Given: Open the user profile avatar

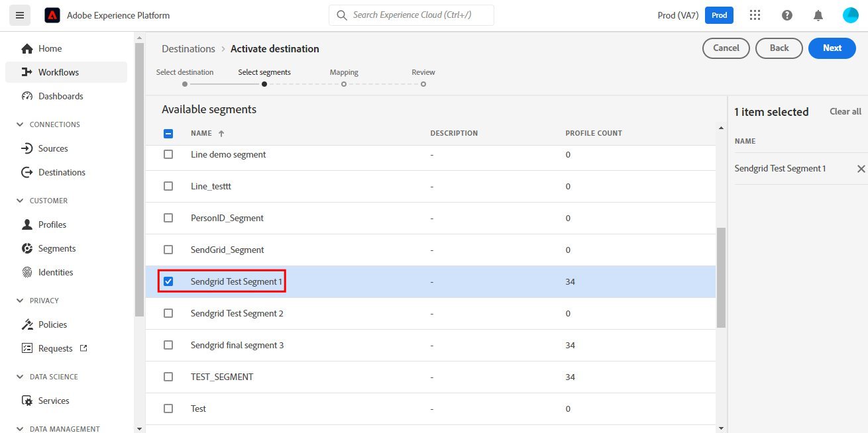Looking at the screenshot, I should 851,15.
